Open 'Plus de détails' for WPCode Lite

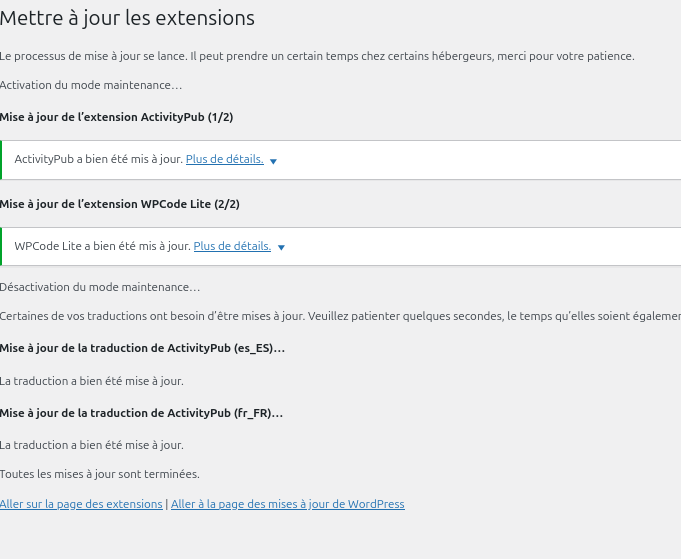click(232, 246)
